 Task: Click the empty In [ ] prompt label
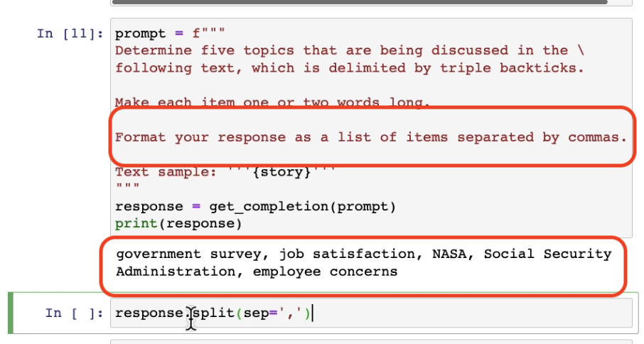[x=75, y=313]
